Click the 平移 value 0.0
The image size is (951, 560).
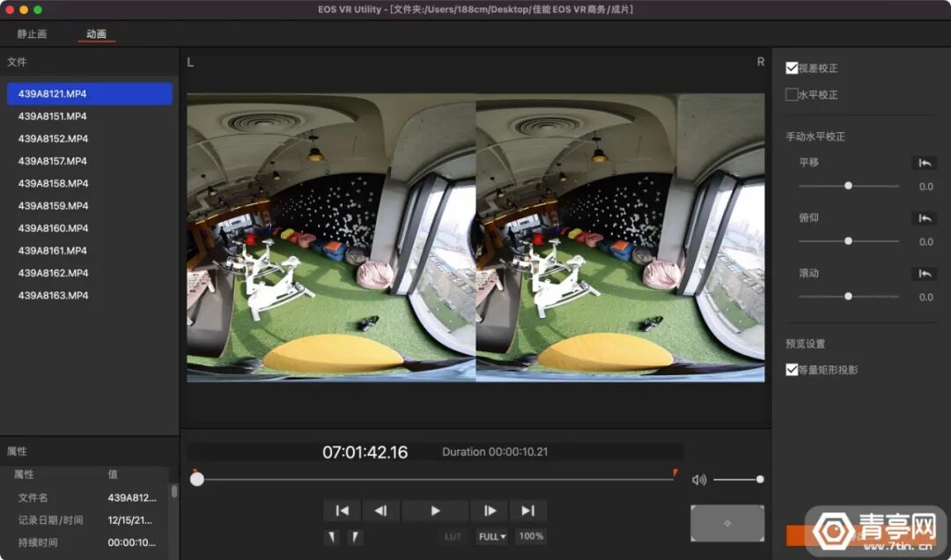point(925,187)
